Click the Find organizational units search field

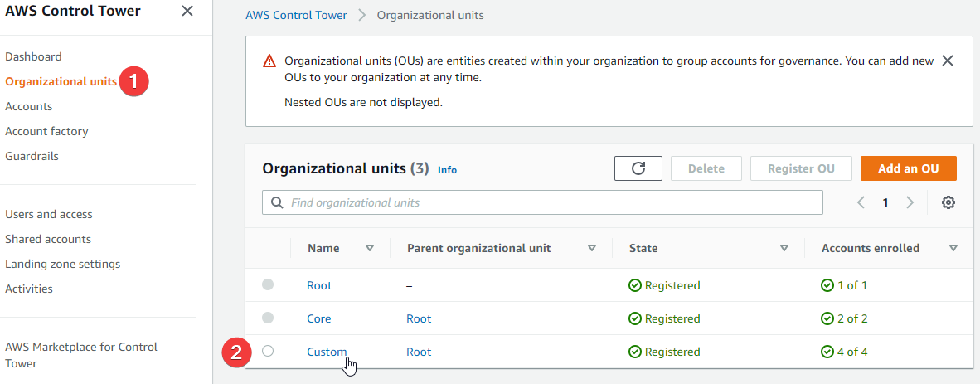click(x=547, y=202)
